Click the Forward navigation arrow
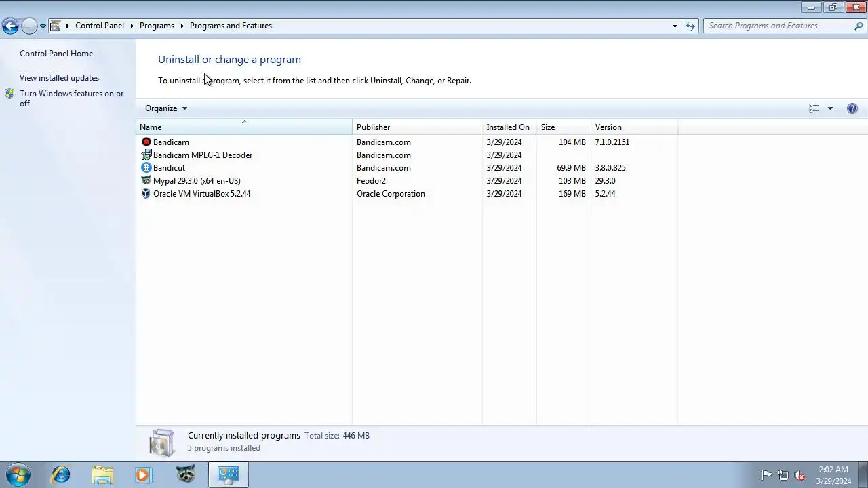Screen dimensions: 868x488 pyautogui.click(x=29, y=26)
